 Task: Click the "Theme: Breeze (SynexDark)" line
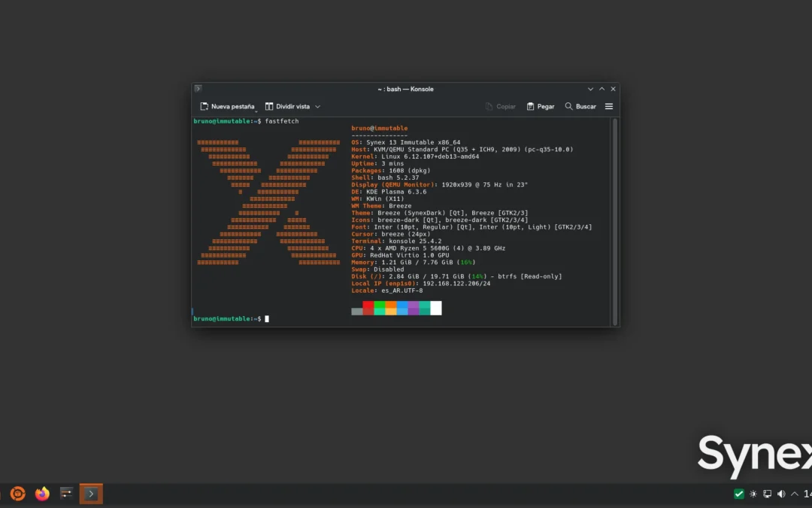440,213
